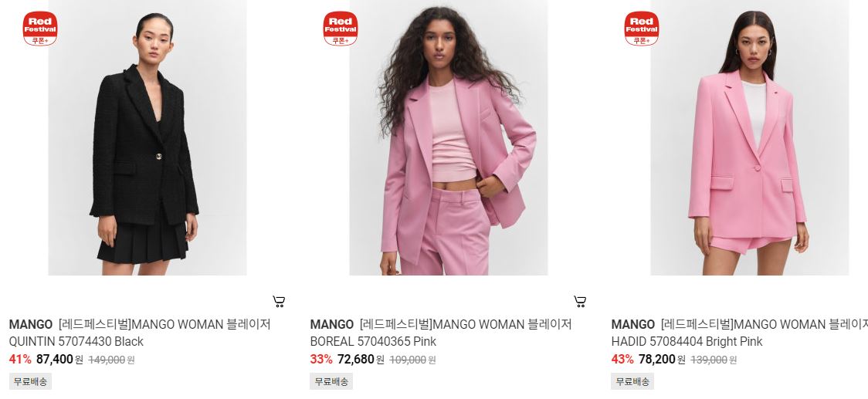This screenshot has width=868, height=399.
Task: Click the 78,200원 sale price
Action: pos(662,359)
